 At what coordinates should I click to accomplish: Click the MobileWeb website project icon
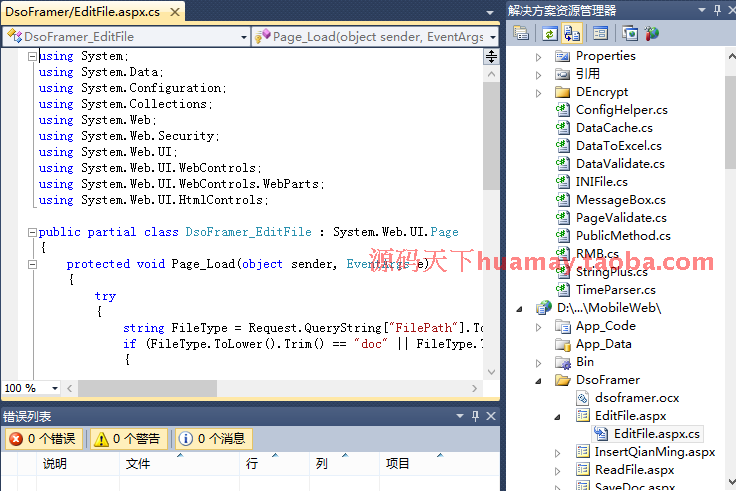click(x=544, y=308)
